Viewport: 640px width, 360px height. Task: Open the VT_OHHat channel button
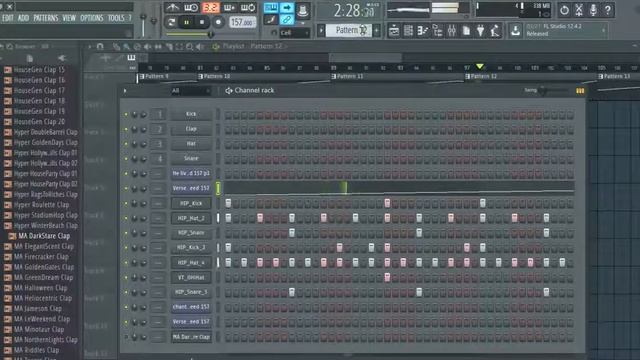tap(191, 277)
